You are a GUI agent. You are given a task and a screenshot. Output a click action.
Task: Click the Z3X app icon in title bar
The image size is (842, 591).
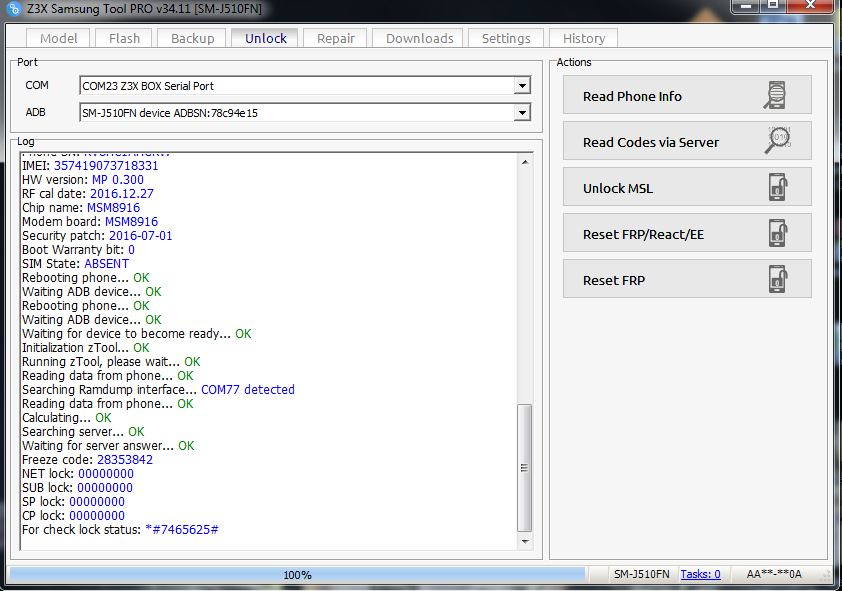13,9
